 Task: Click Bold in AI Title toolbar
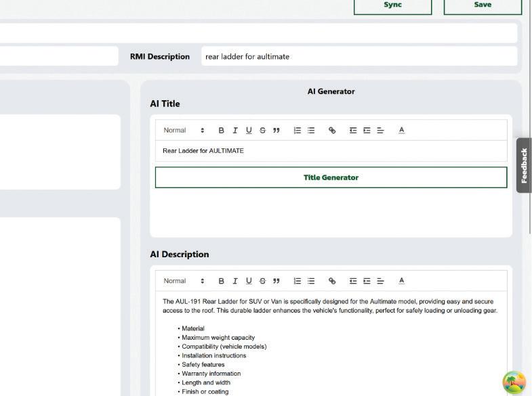[221, 131]
